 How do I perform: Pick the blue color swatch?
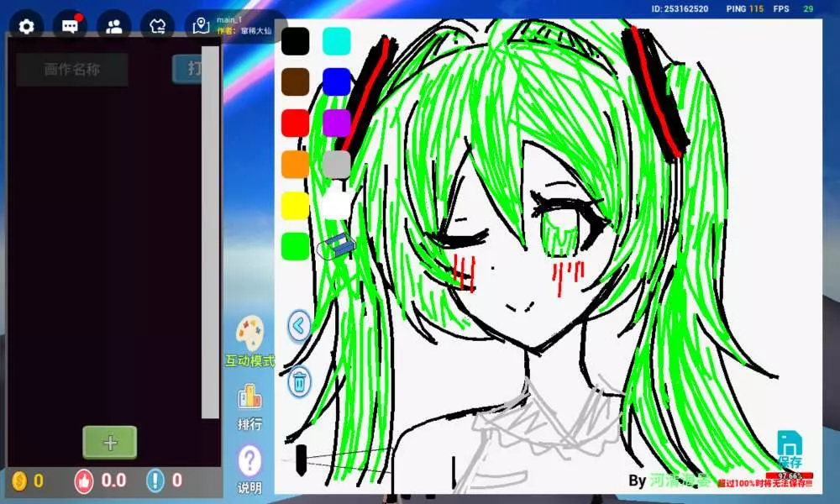tap(337, 82)
